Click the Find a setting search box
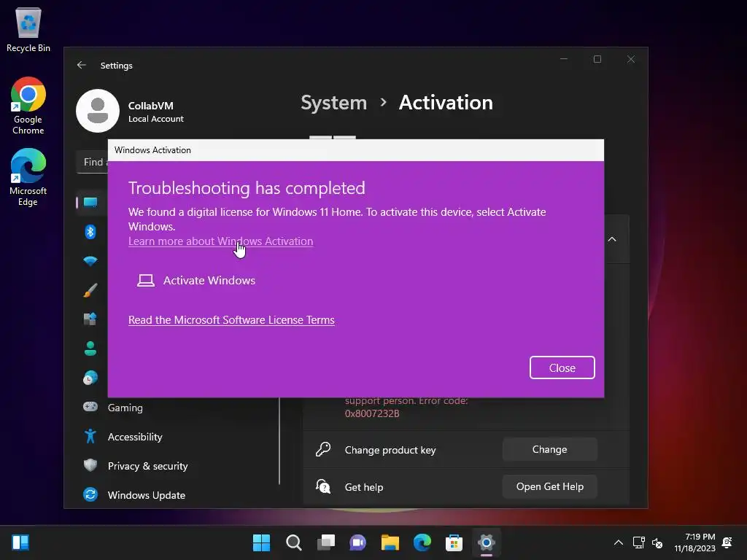 click(92, 162)
